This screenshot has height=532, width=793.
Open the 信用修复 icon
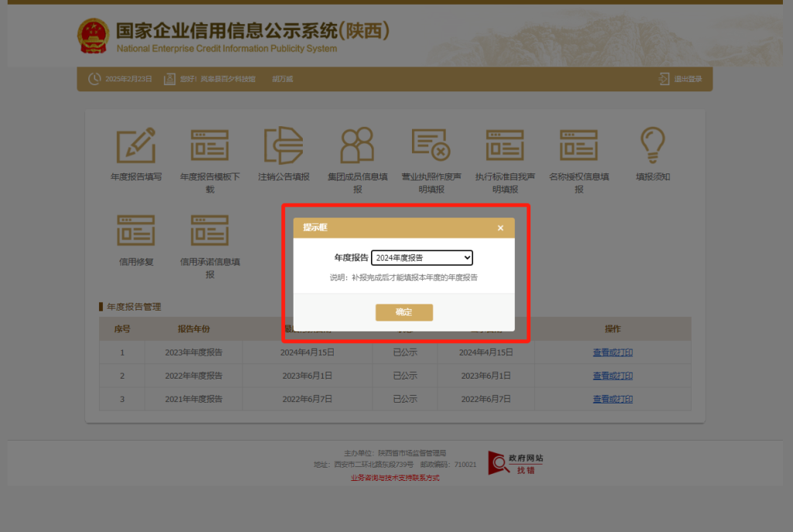click(136, 230)
